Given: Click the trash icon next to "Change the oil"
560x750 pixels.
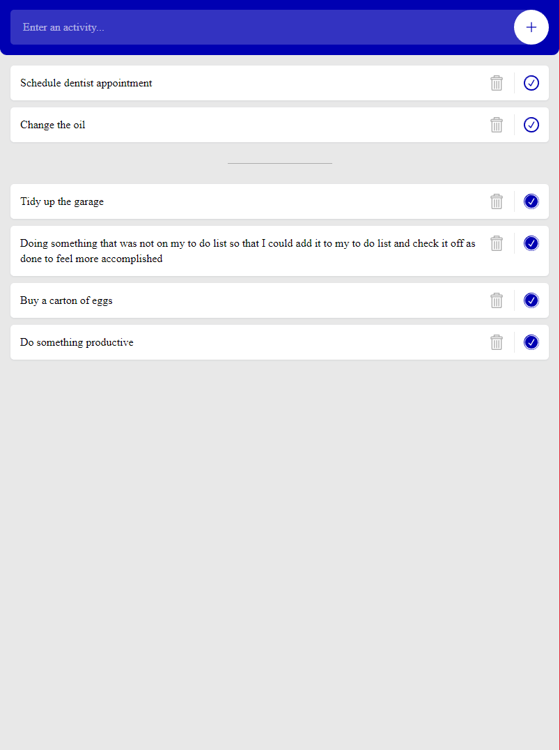Looking at the screenshot, I should coord(497,125).
